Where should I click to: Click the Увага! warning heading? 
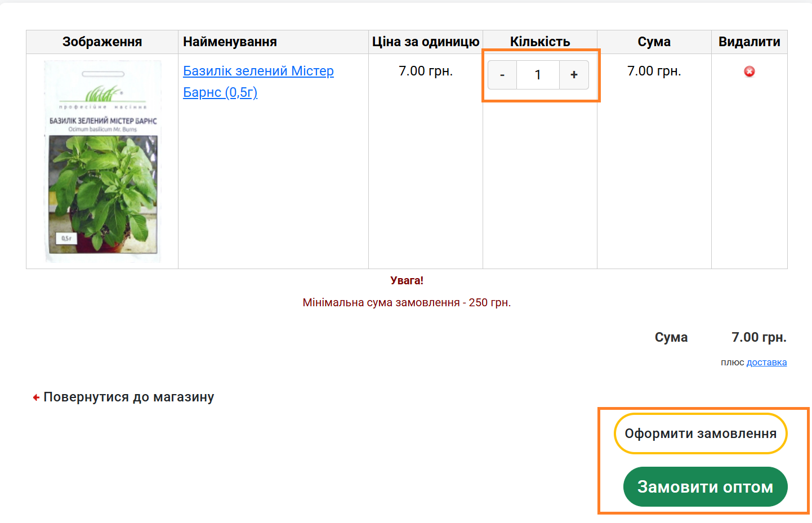407,280
